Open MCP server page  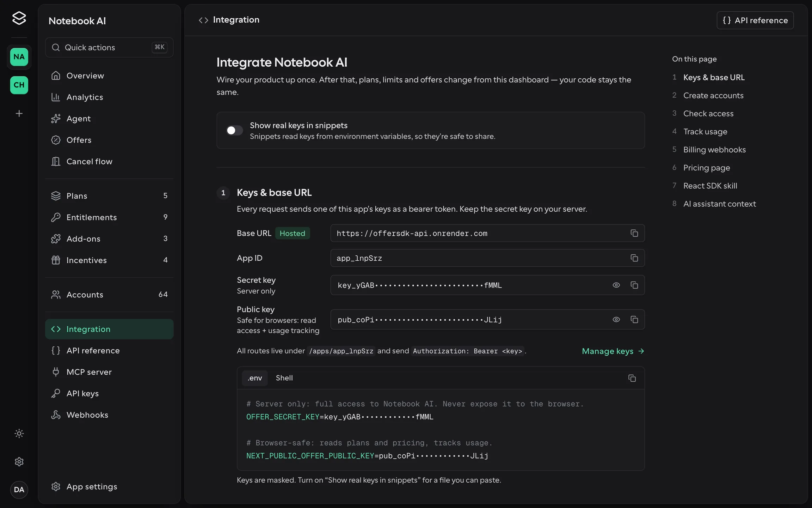(x=109, y=372)
